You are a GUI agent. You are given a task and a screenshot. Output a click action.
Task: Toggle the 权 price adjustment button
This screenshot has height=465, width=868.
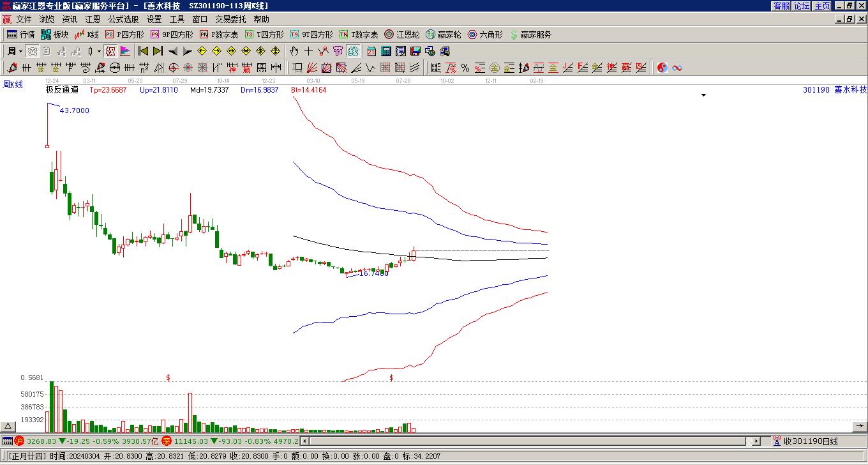click(x=110, y=51)
